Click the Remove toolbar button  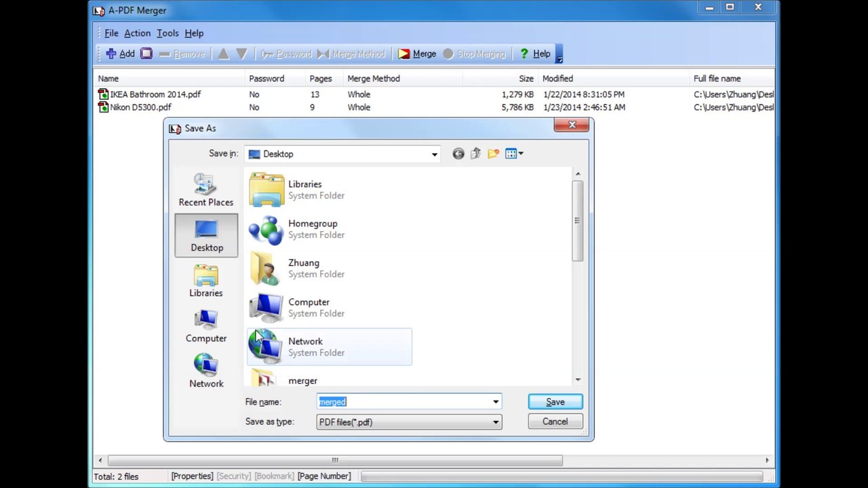pyautogui.click(x=181, y=54)
